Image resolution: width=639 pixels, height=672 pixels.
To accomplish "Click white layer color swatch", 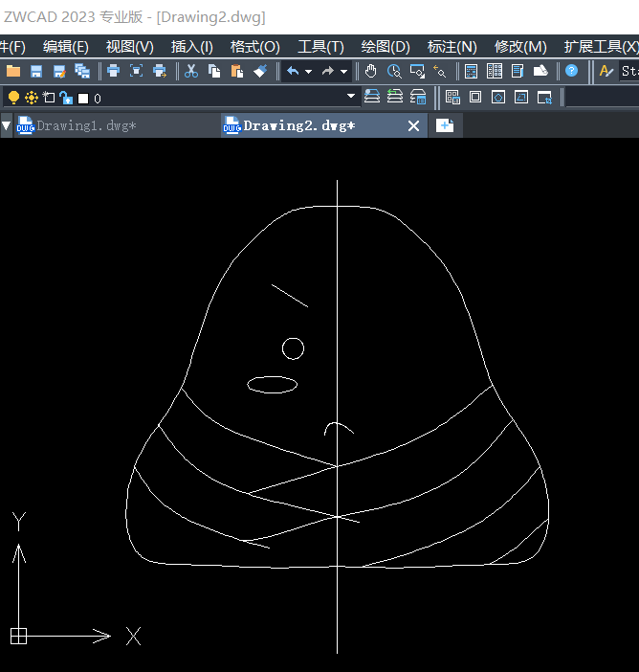I will [x=83, y=99].
